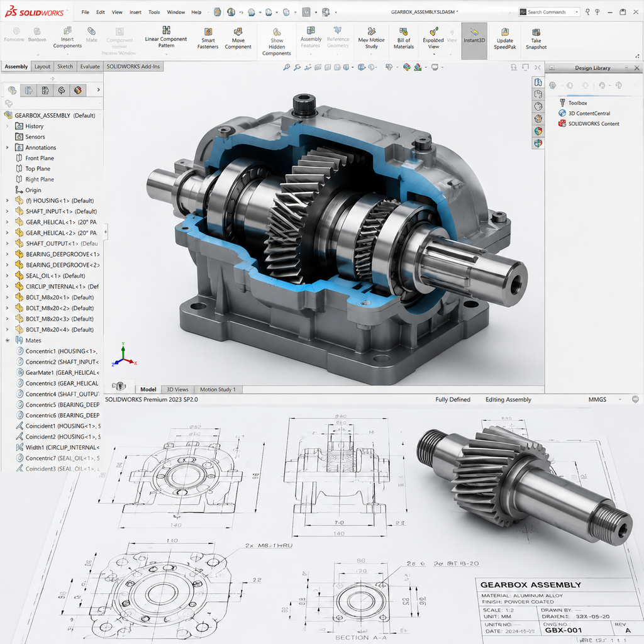Start a New Motion Study
This screenshot has height=644, width=644.
(x=371, y=38)
